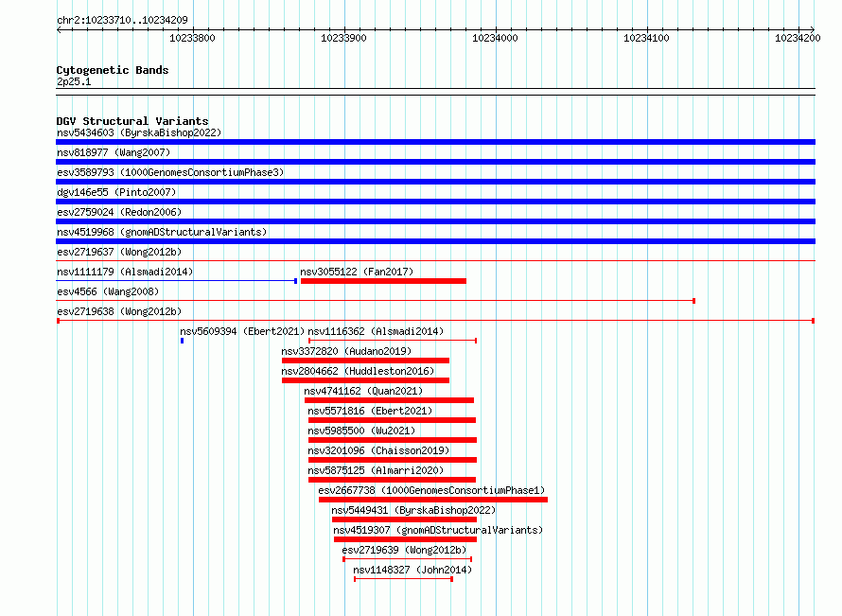
Task: Click the thin red line under esv2719637
Action: coord(435,261)
